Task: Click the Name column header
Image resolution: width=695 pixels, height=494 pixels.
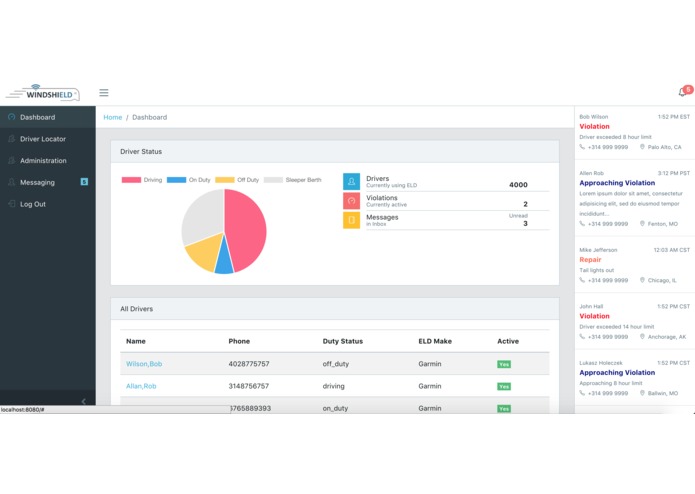Action: pos(136,341)
